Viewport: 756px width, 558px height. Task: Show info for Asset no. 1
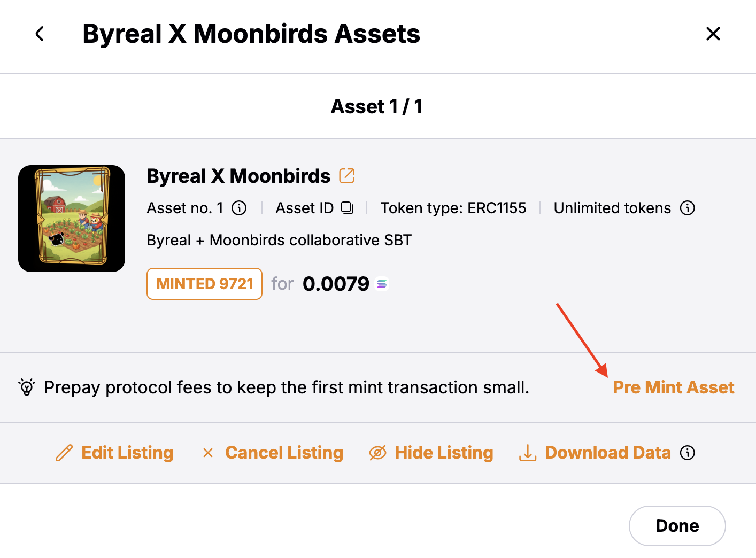click(239, 208)
